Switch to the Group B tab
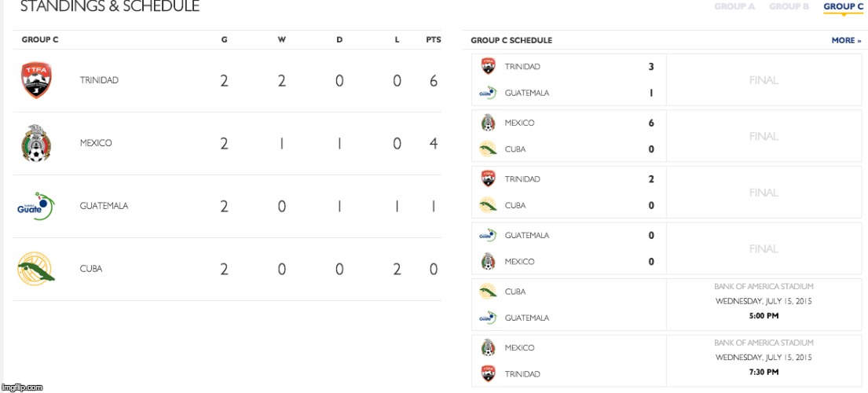This screenshot has width=868, height=393. 789,7
